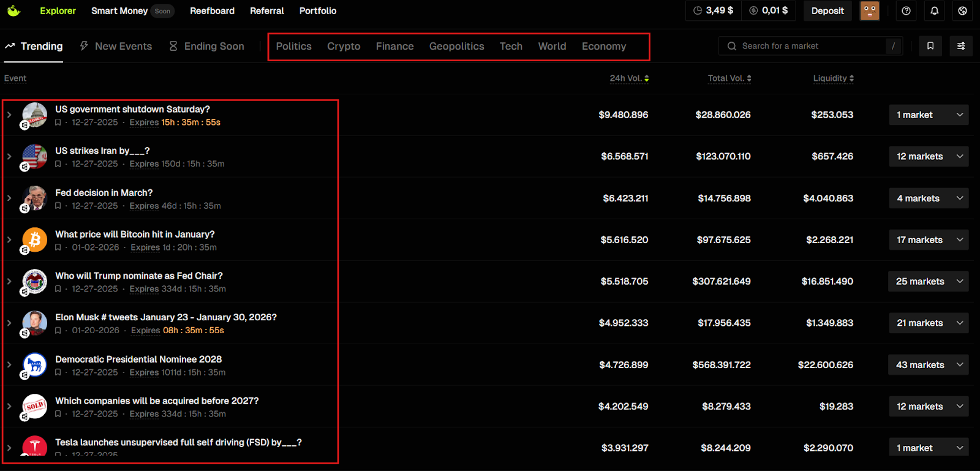Click the 3,49 $ balance display
The image size is (980, 471).
[713, 10]
